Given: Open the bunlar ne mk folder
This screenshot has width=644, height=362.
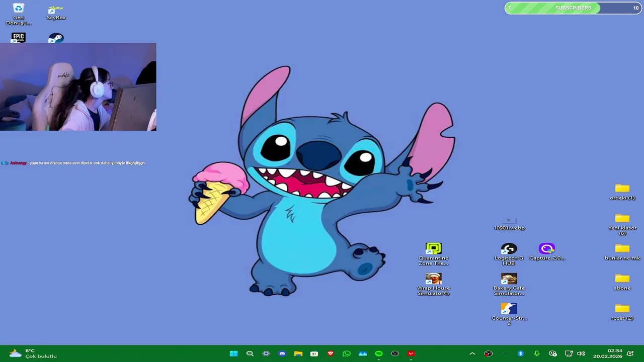Looking at the screenshot, I should [622, 252].
